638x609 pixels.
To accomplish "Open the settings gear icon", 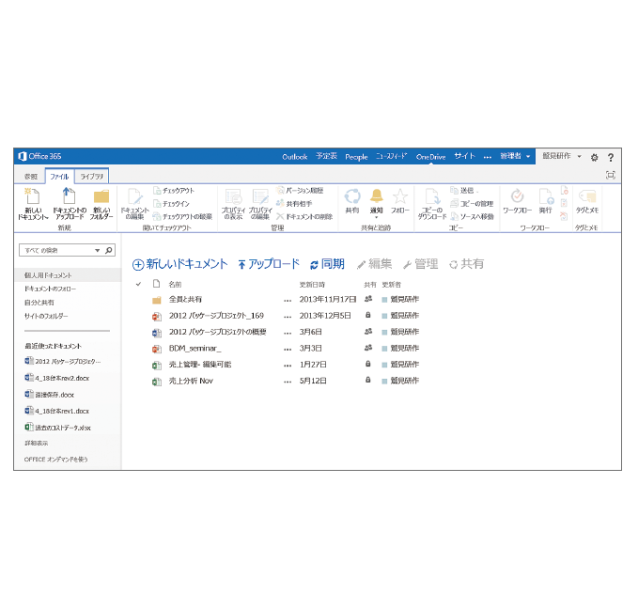I will pyautogui.click(x=594, y=157).
